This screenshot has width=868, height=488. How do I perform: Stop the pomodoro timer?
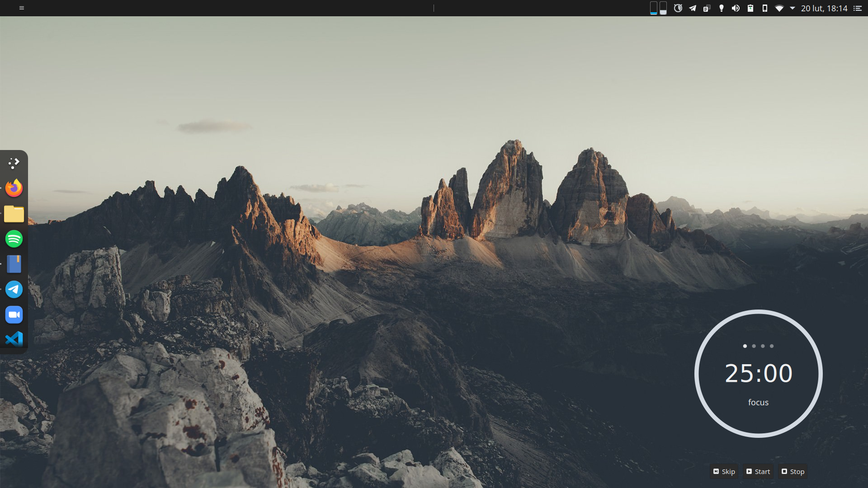click(x=793, y=471)
